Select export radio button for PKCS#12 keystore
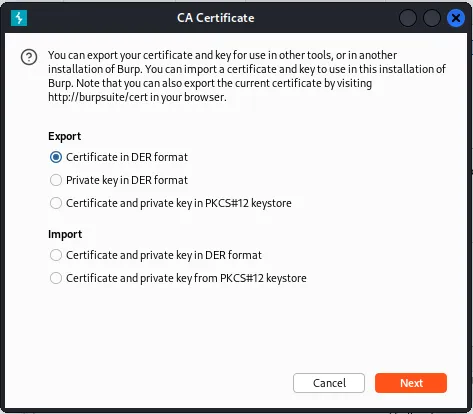Viewport: 473px width, 414px height. click(56, 203)
